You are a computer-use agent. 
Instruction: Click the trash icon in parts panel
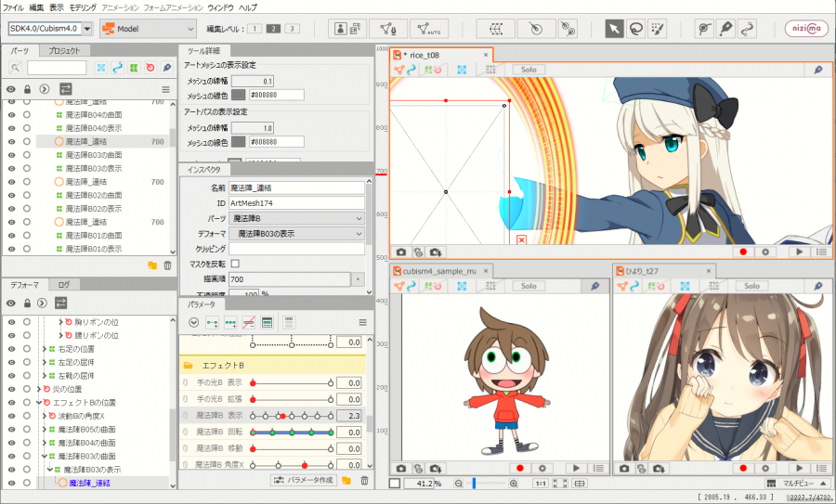(167, 265)
